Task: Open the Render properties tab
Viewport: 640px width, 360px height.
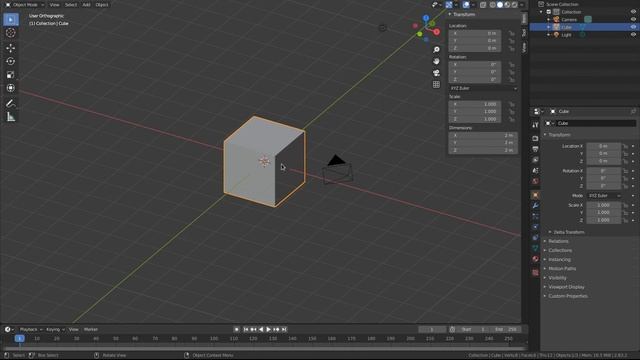Action: (x=535, y=139)
